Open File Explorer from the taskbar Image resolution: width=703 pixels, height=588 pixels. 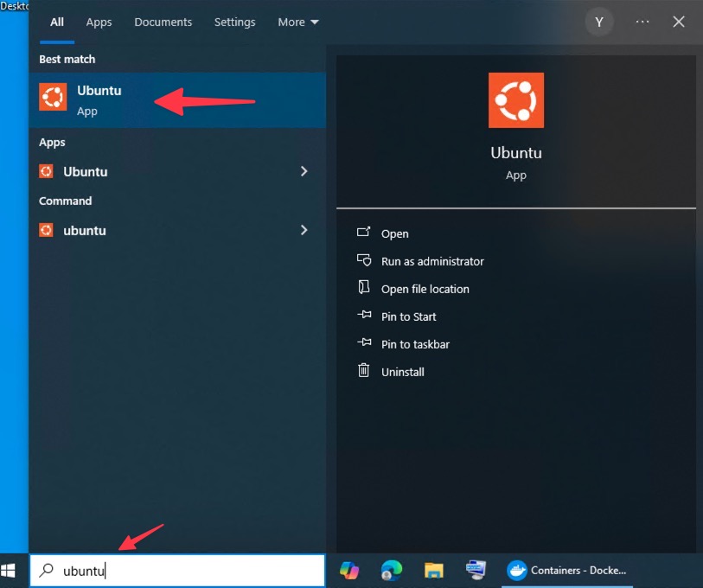[433, 571]
